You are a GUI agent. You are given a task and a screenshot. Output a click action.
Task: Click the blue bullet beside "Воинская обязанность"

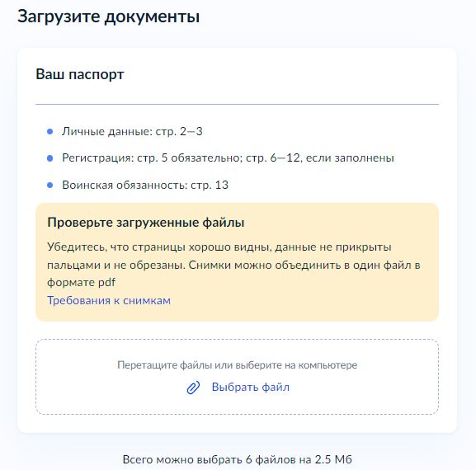[x=50, y=185]
